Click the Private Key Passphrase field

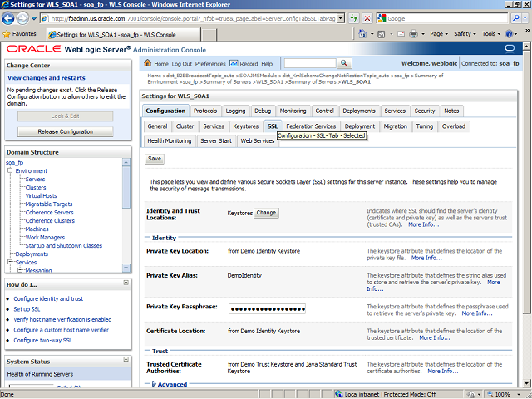(266, 308)
